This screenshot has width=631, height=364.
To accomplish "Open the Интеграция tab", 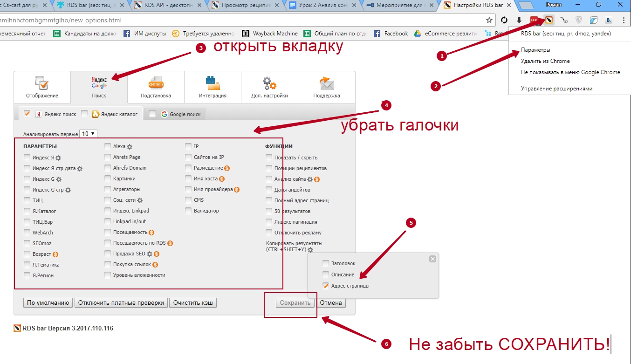I will (213, 87).
